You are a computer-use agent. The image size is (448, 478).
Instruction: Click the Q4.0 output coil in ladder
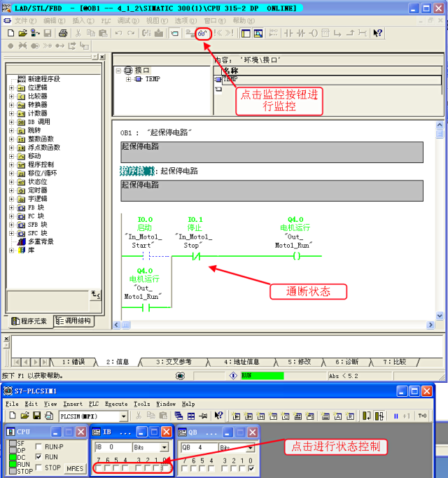(296, 256)
